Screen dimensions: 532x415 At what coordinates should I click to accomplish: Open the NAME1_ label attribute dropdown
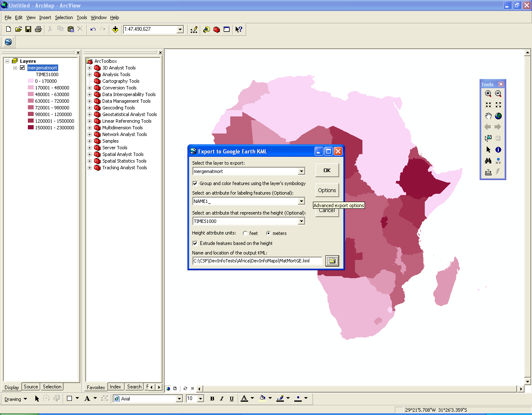302,201
